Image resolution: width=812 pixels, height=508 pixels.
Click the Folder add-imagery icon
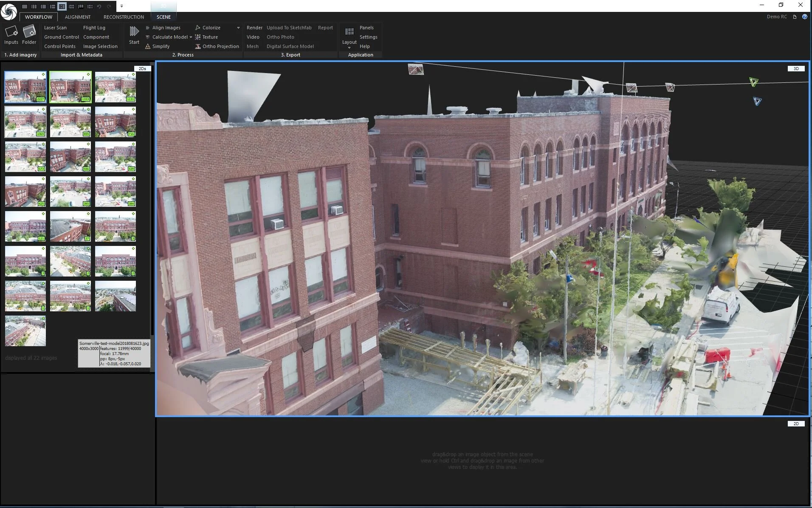pyautogui.click(x=29, y=32)
